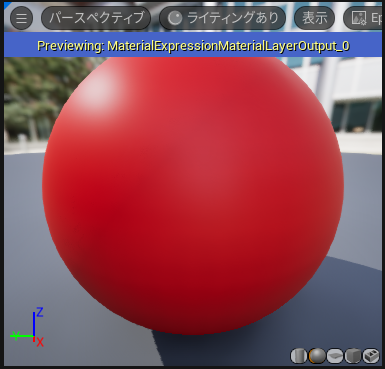This screenshot has width=385, height=369.
Task: Set preview mesh to cube
Action: tap(353, 356)
